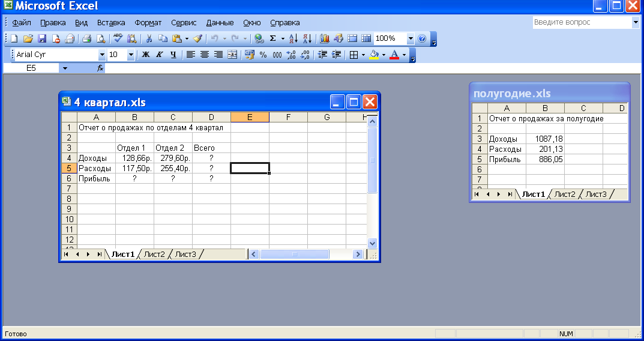This screenshot has width=644, height=341.
Task: Apply red font color A
Action: tap(394, 55)
